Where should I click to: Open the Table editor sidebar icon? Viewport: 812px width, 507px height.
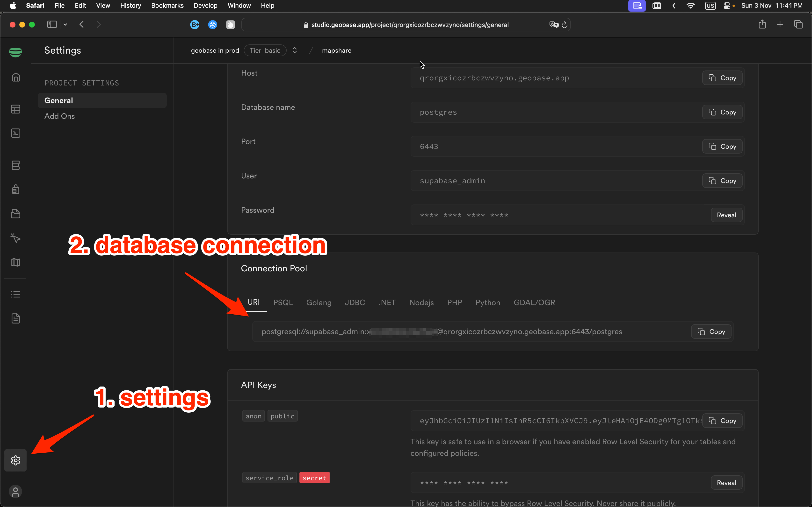[16, 109]
